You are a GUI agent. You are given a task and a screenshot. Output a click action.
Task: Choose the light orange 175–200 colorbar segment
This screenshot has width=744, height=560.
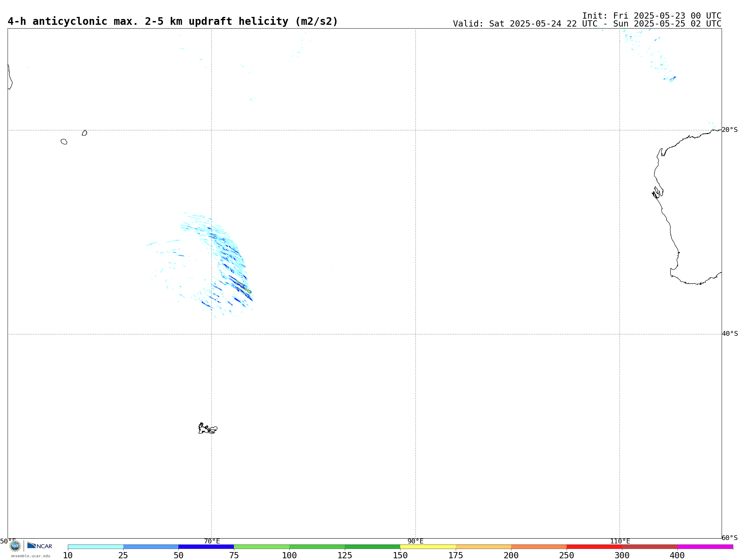coord(484,547)
